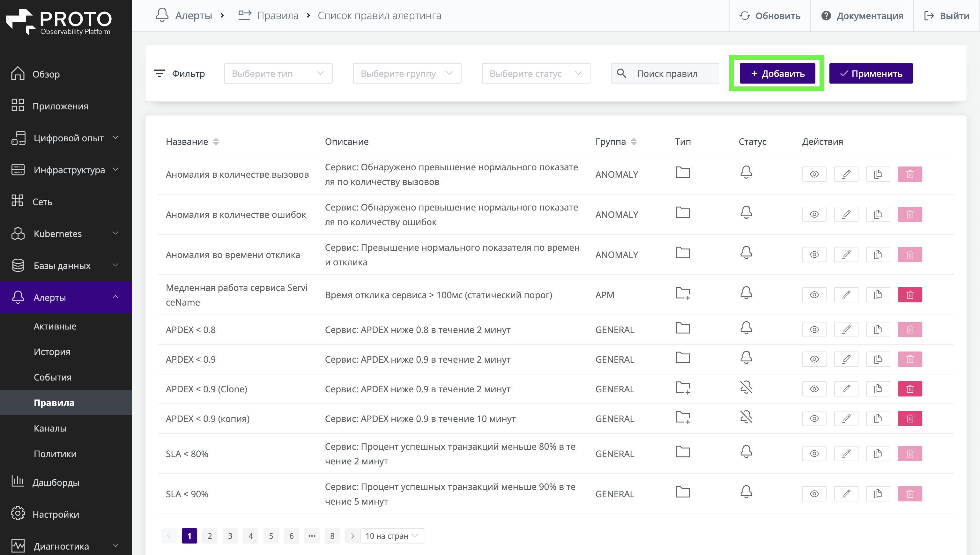Image resolution: width=980 pixels, height=555 pixels.
Task: Copy rule 'APDEX < 0.9' icon in GENERAL row
Action: pos(878,359)
